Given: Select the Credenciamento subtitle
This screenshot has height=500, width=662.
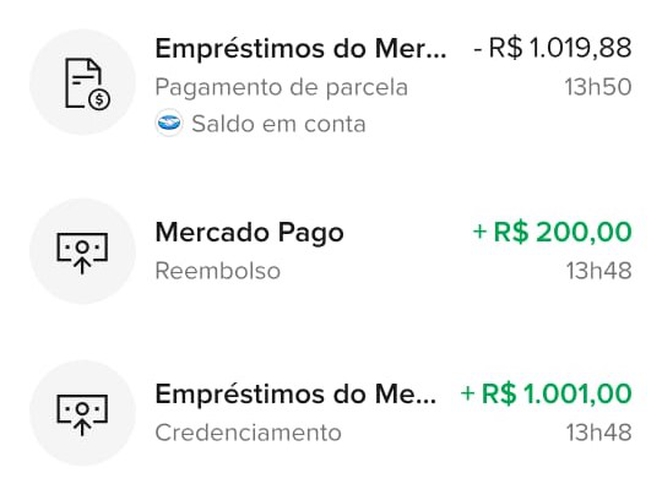Looking at the screenshot, I should point(248,433).
